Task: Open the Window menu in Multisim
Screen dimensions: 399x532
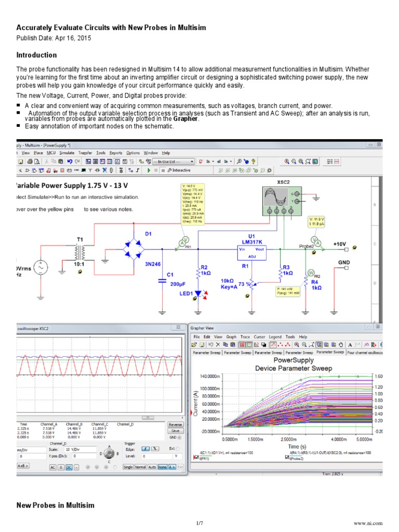Action: tap(151, 153)
